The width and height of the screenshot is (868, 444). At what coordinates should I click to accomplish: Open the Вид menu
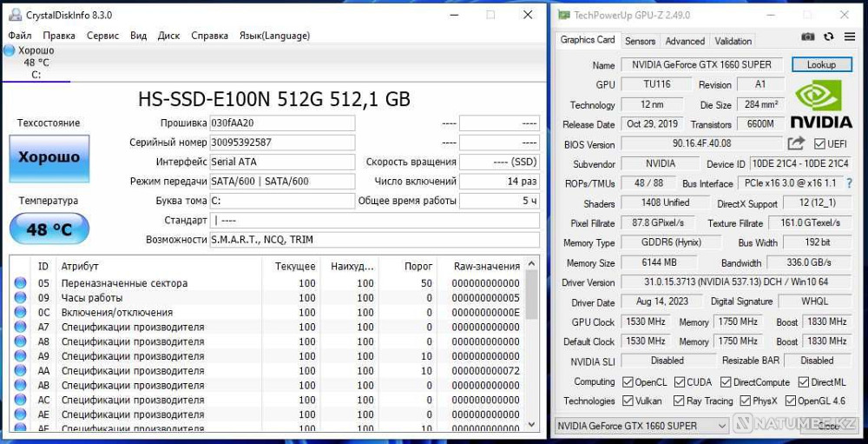138,36
